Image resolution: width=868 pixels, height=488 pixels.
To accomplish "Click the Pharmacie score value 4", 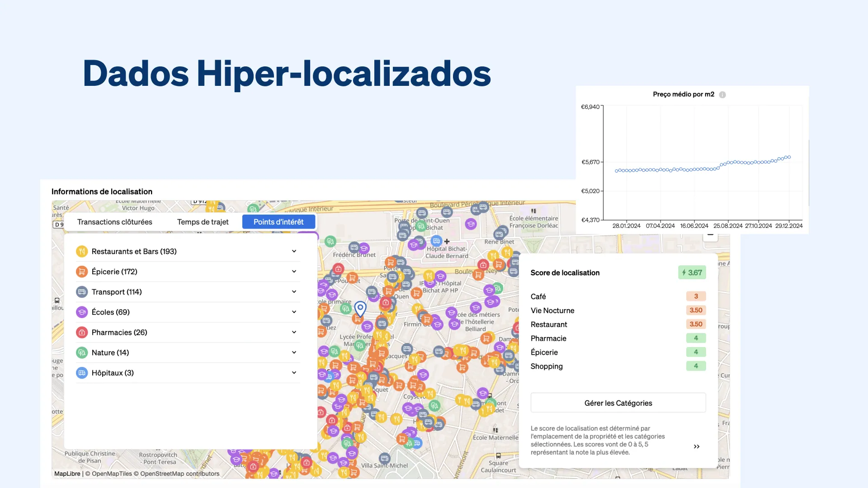I will [696, 338].
